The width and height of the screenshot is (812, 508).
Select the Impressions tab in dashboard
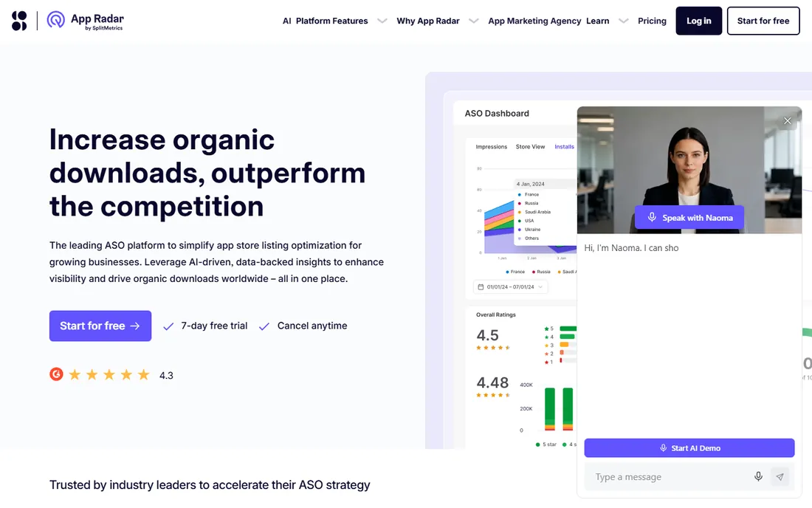coord(492,146)
